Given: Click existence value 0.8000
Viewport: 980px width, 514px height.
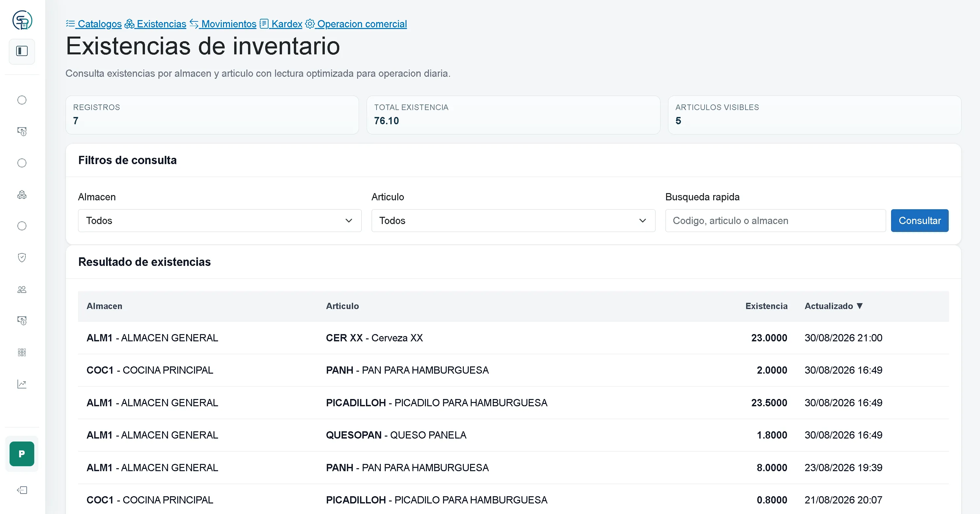Looking at the screenshot, I should [x=771, y=500].
